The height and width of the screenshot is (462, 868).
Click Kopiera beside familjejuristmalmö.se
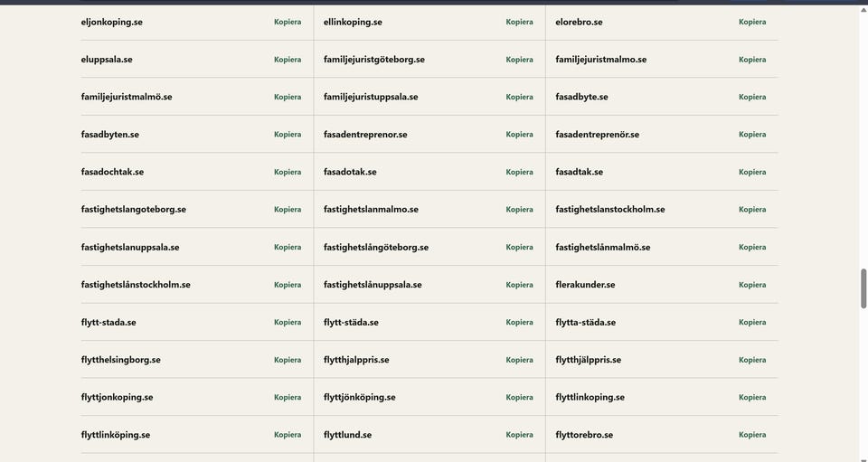pyautogui.click(x=288, y=97)
